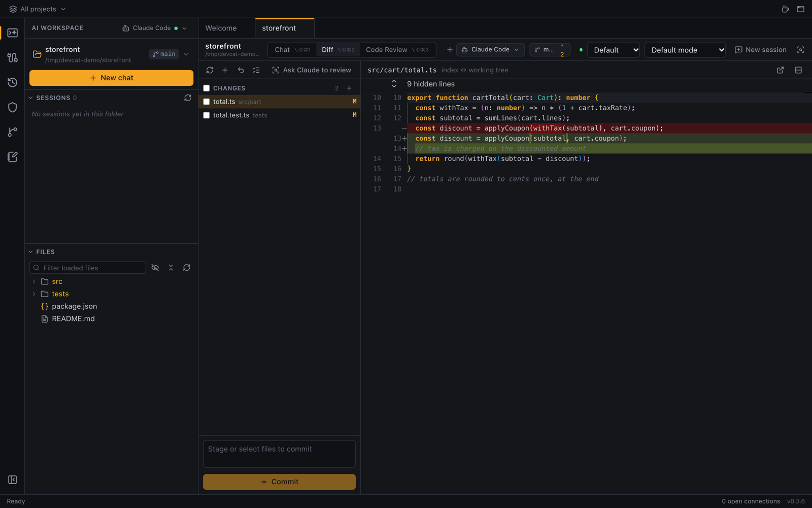Click Ask Claude to review
Screen dimensions: 812x508
click(x=312, y=70)
